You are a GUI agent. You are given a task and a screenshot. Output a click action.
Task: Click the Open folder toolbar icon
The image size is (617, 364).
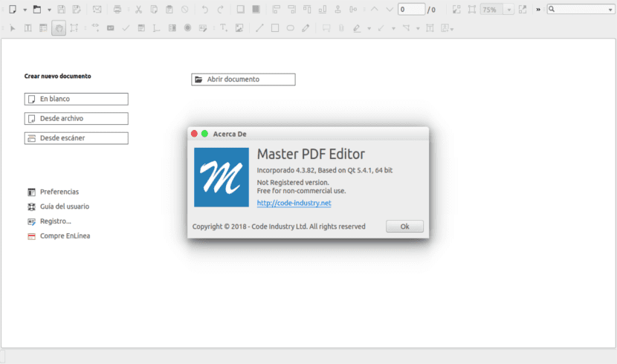[x=37, y=10]
